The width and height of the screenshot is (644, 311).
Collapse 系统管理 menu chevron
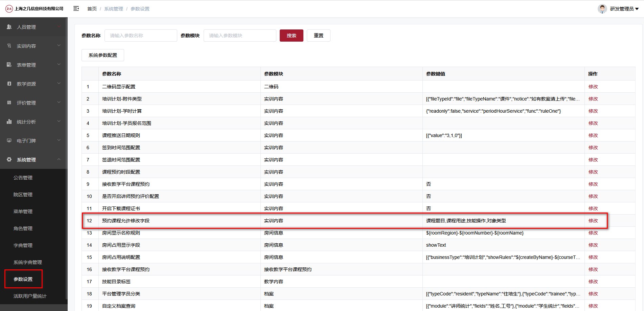tap(59, 159)
